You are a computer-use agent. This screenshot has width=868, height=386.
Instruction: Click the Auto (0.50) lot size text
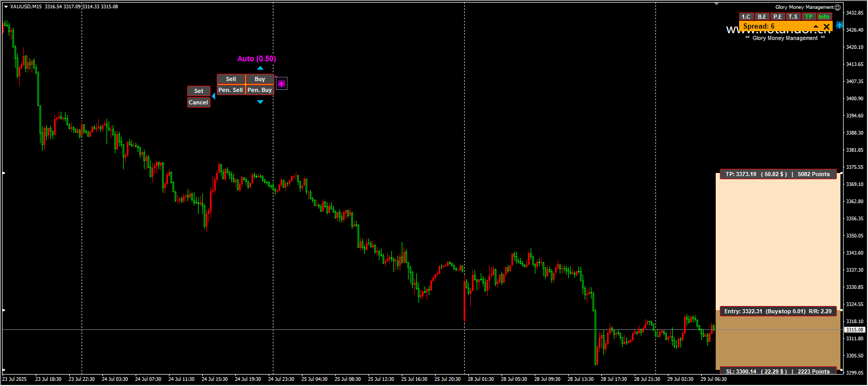[x=257, y=59]
